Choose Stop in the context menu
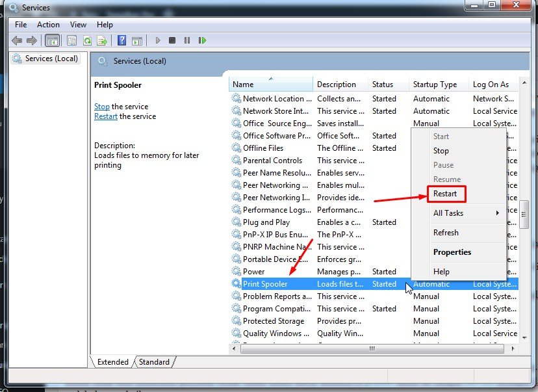Viewport: 538px width, 392px height. click(x=441, y=151)
